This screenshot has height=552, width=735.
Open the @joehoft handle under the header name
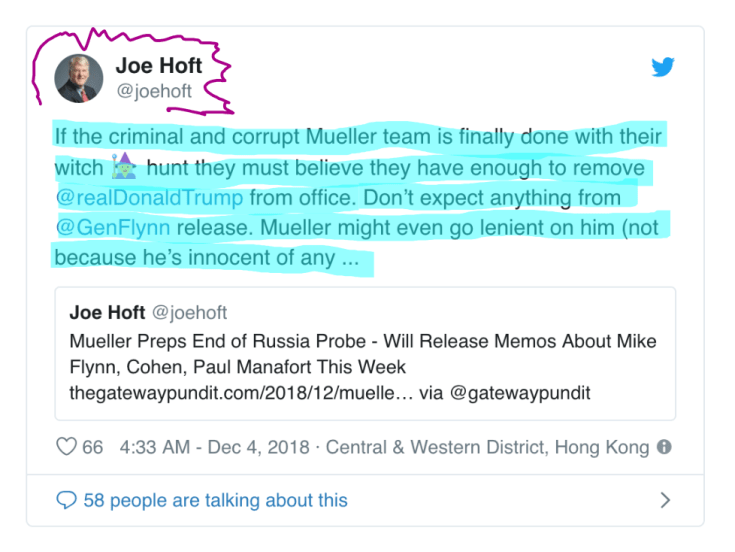pos(153,91)
